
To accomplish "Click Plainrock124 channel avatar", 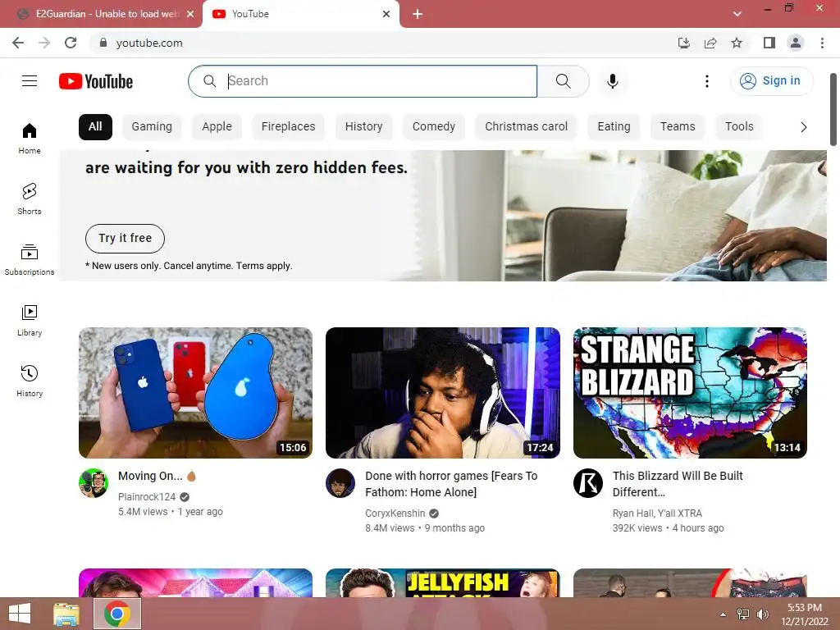I will [94, 483].
